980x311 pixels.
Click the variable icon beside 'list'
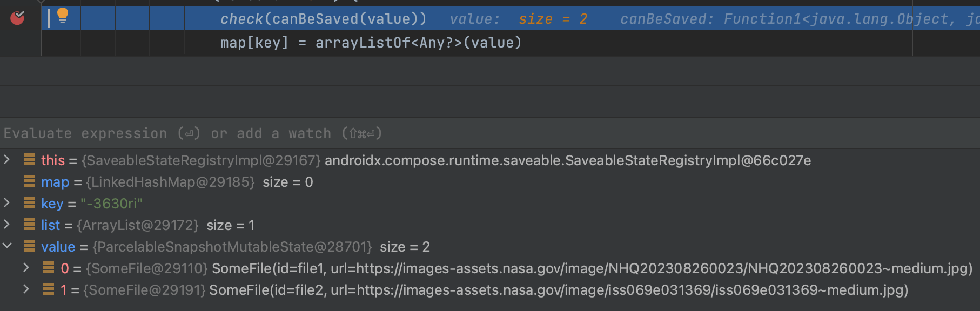coord(30,225)
